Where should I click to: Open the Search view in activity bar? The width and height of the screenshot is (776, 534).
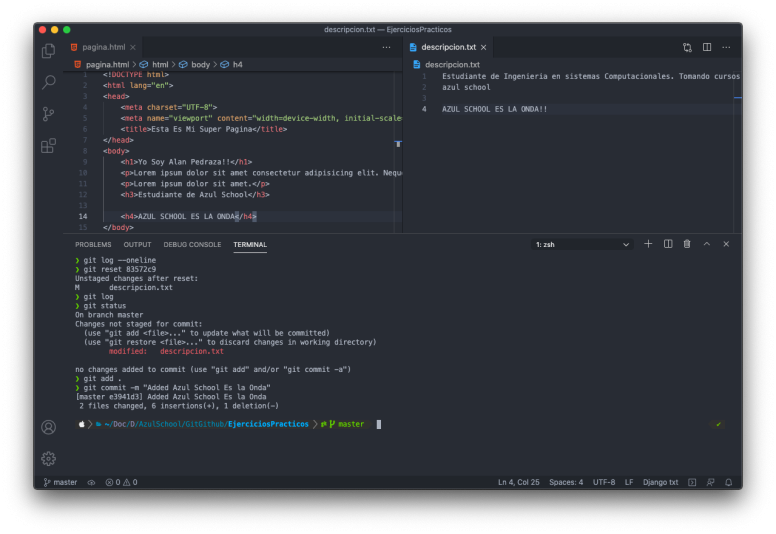pos(48,82)
